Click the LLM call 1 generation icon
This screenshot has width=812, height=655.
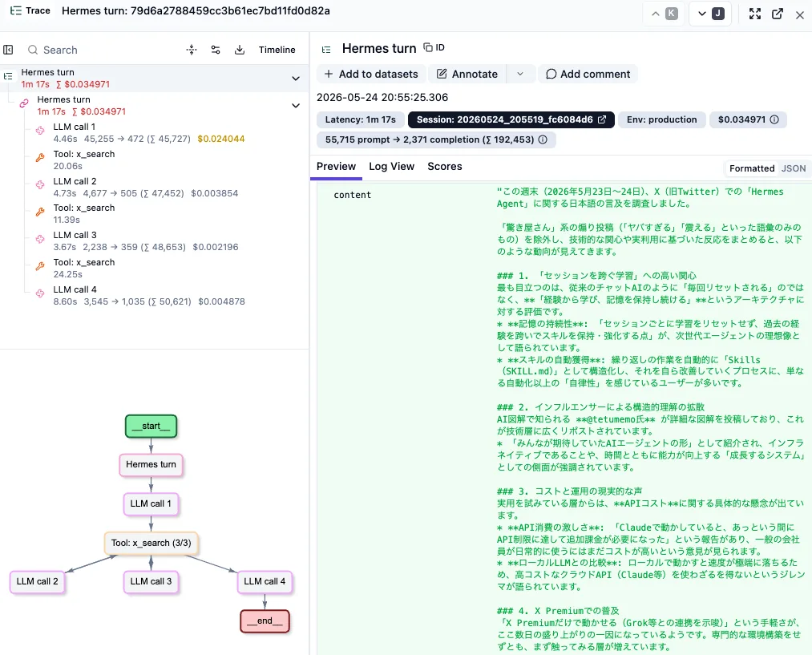pyautogui.click(x=40, y=131)
